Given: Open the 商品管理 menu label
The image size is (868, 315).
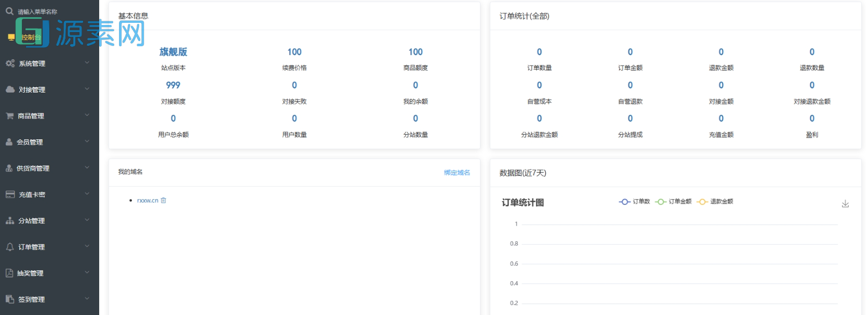Looking at the screenshot, I should [31, 116].
